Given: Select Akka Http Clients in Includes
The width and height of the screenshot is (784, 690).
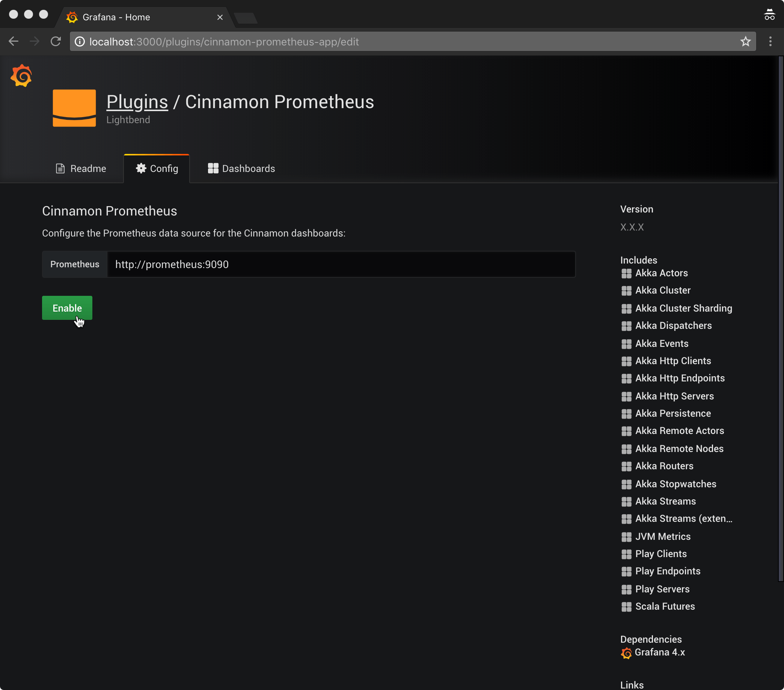Looking at the screenshot, I should 673,360.
